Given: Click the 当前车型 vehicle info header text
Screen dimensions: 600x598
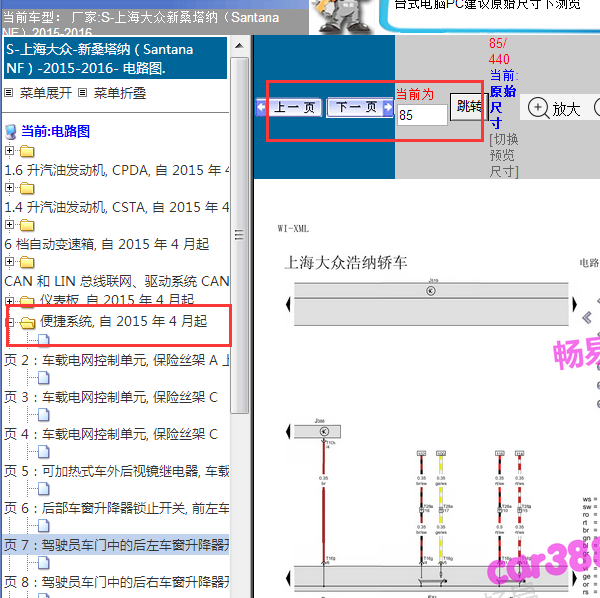Looking at the screenshot, I should pos(141,24).
